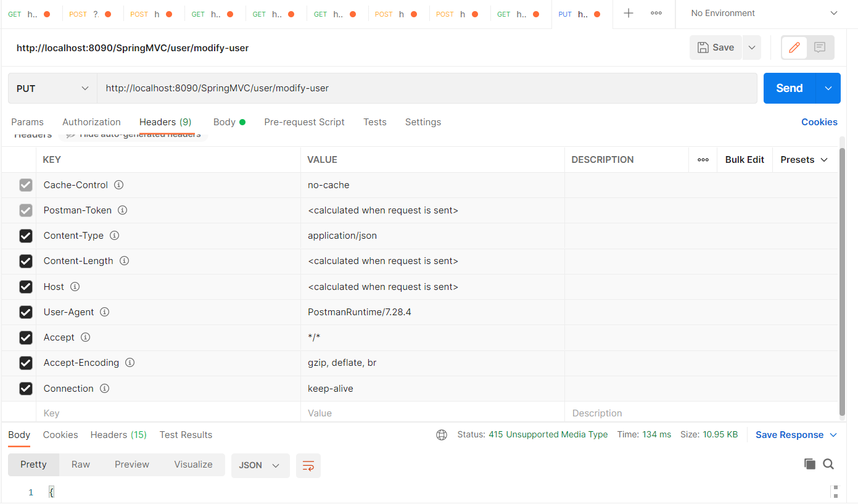Click the request URL input field
This screenshot has height=504, width=858.
tap(427, 88)
